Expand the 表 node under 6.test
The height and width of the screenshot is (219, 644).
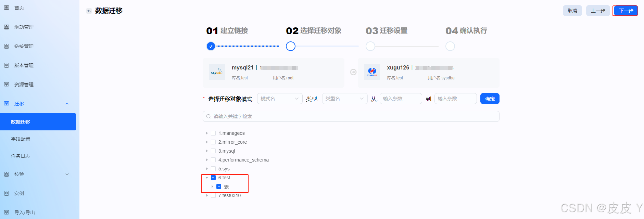tap(212, 186)
